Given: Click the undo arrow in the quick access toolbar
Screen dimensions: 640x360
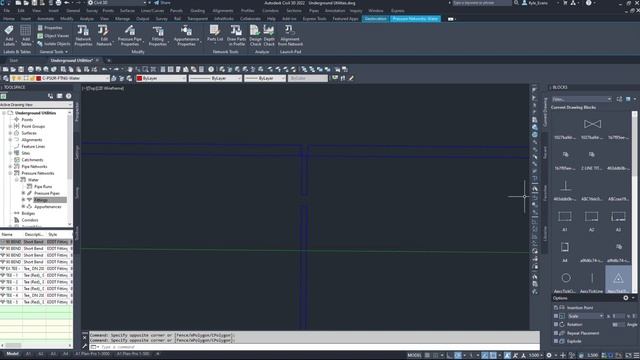Looking at the screenshot, I should 66,3.
